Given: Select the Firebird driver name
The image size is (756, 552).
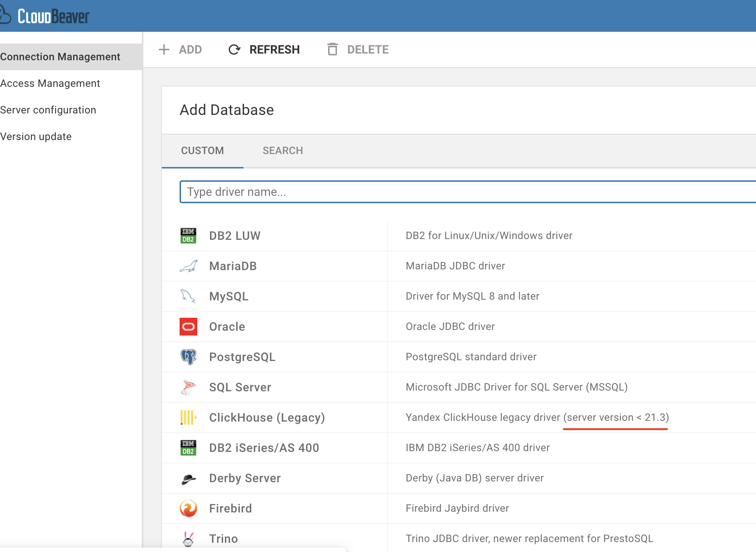Looking at the screenshot, I should pyautogui.click(x=231, y=508).
